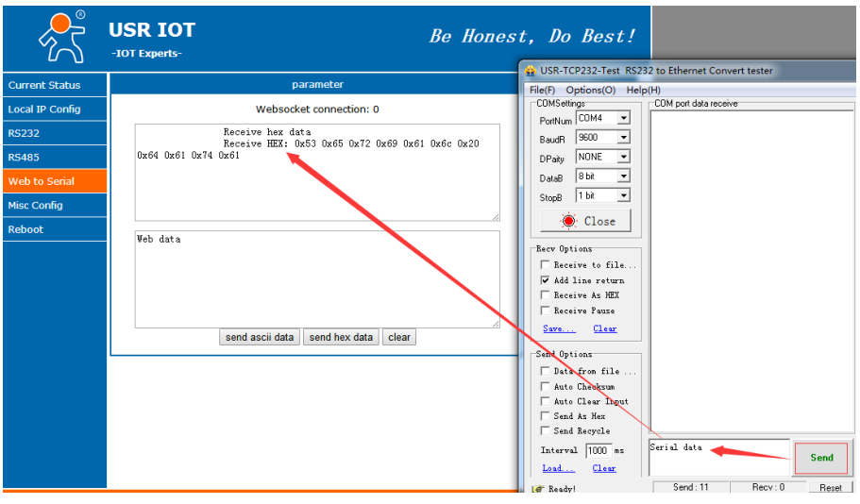Click the red lamp icon on Close button
The image size is (860, 504).
(x=568, y=221)
